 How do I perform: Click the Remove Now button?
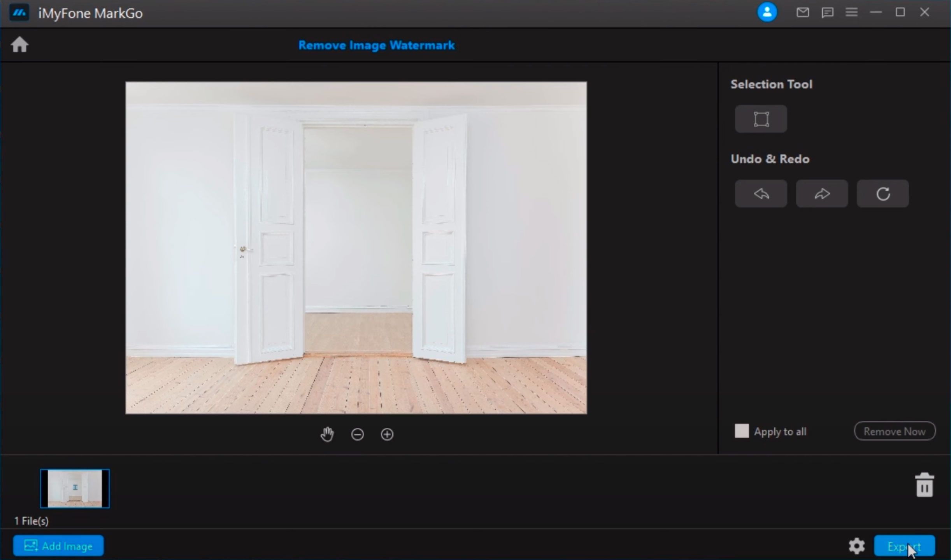pos(894,431)
